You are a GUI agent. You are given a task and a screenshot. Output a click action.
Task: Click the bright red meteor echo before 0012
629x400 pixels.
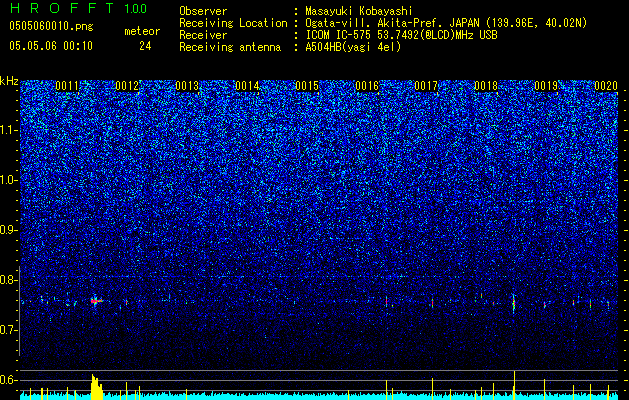coord(96,301)
